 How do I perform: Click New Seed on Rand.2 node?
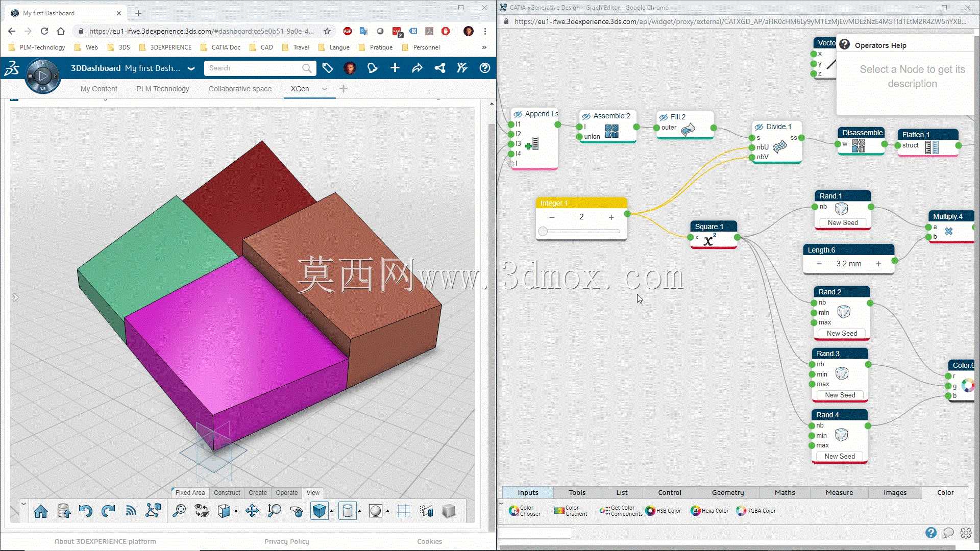click(x=842, y=334)
